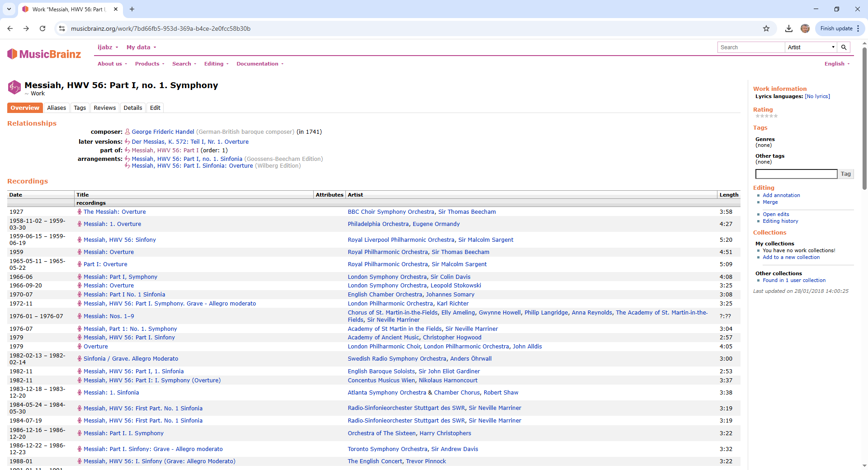Screen dimensions: 868x470
Task: Click the Tag button
Action: point(845,174)
